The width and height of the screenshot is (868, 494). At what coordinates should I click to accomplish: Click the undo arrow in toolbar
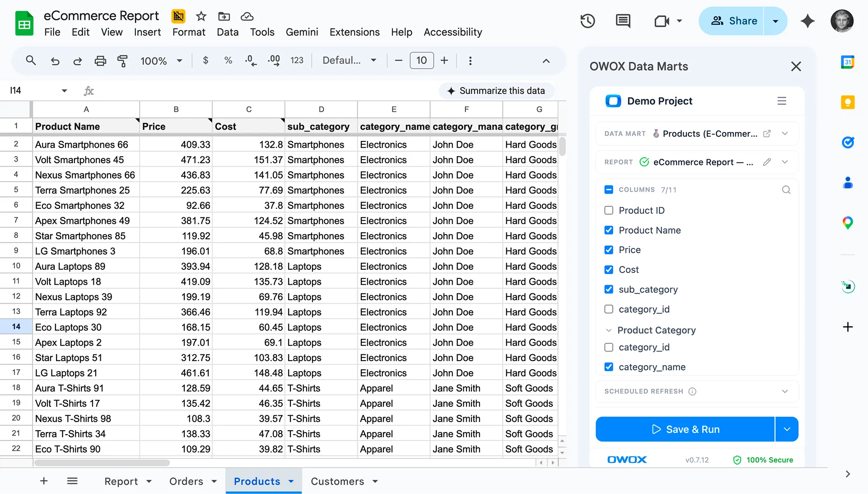point(55,61)
